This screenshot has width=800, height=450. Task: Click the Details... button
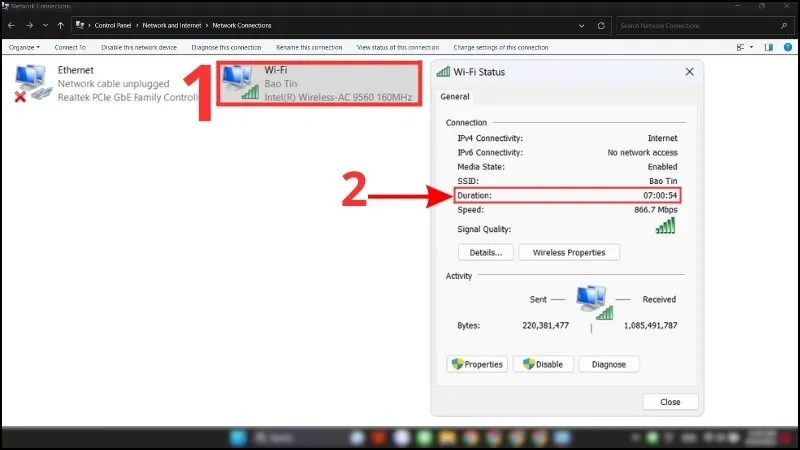[485, 253]
